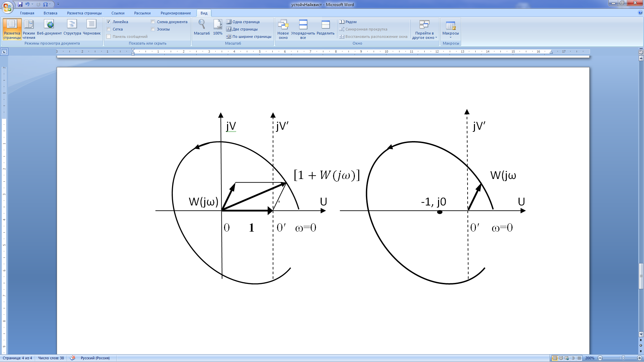Image resolution: width=644 pixels, height=362 pixels.
Task: Open spelling check icon in status bar
Action: click(72, 358)
